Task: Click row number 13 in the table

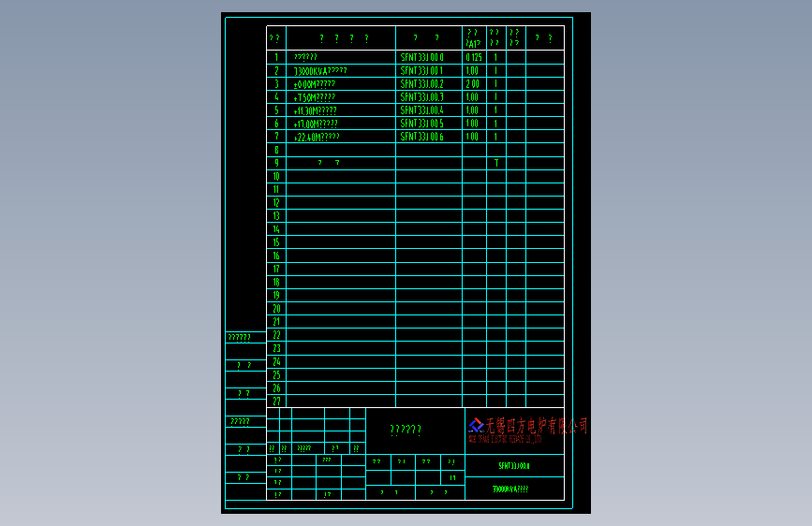Action: point(276,216)
